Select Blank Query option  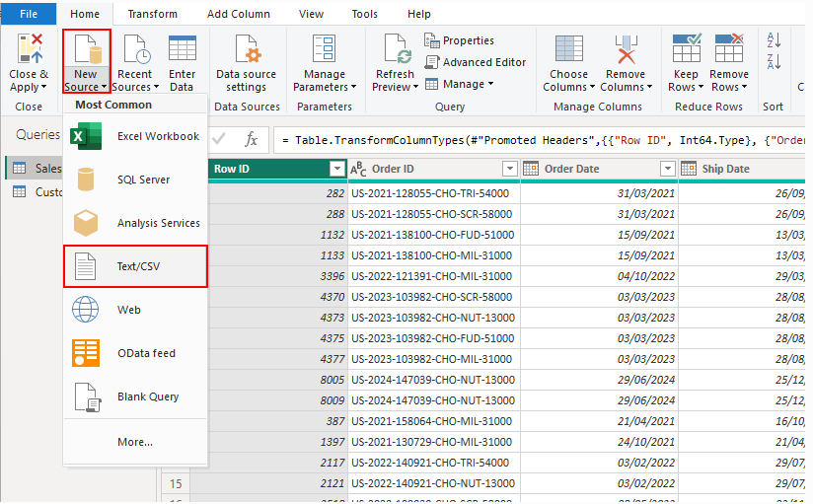pos(135,396)
